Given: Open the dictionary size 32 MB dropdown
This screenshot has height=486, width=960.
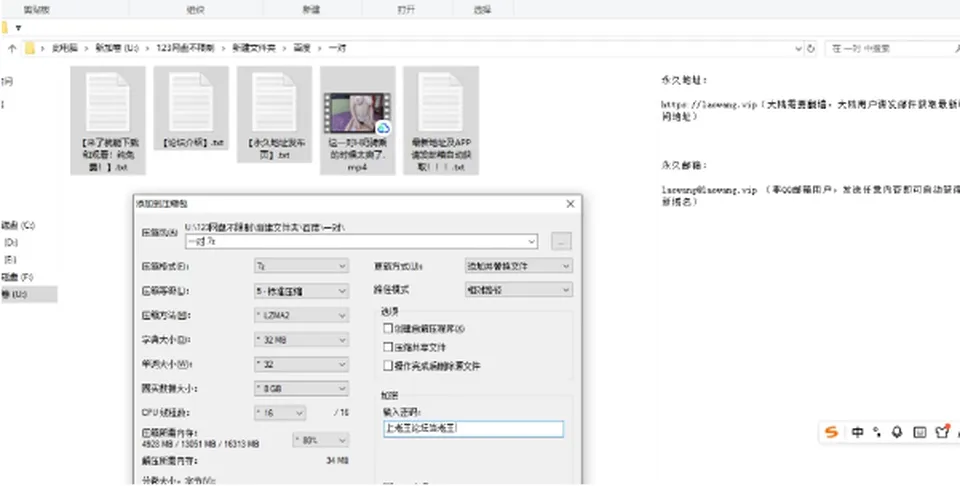Looking at the screenshot, I should 301,340.
